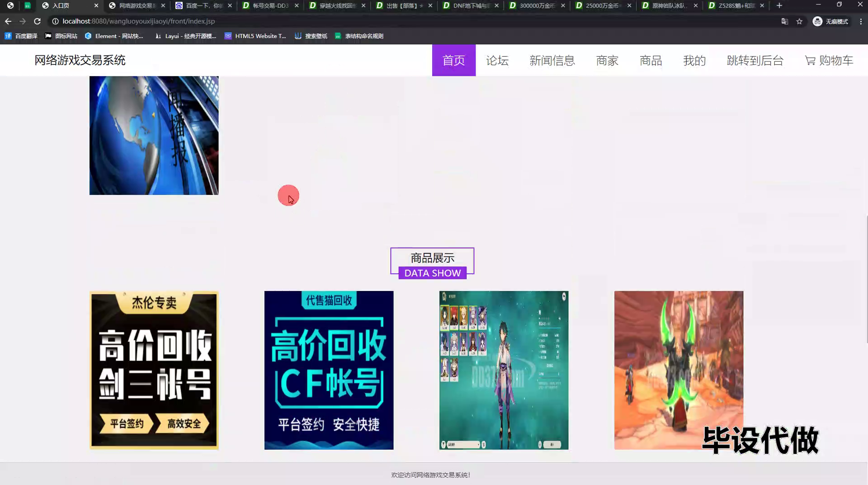
Task: Switch to the 穿越火线找回 tab
Action: pyautogui.click(x=337, y=5)
